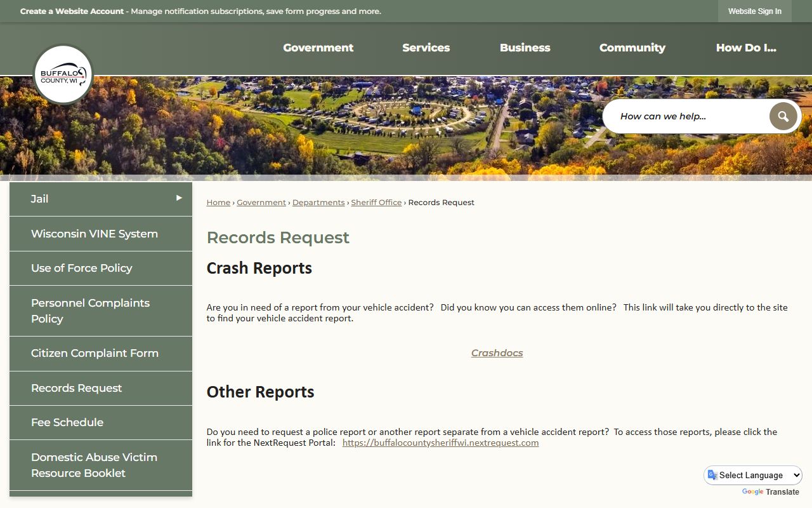The image size is (812, 508).
Task: Open the How Do I... menu
Action: [746, 48]
